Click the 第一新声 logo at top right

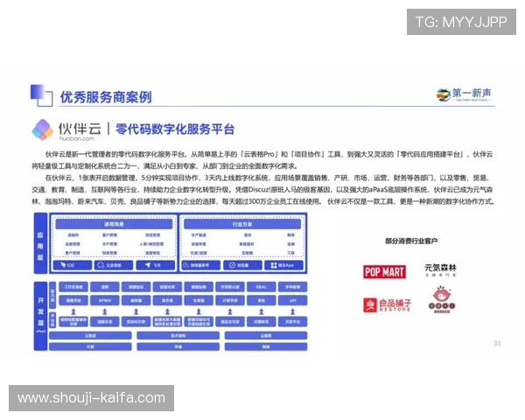(x=464, y=94)
